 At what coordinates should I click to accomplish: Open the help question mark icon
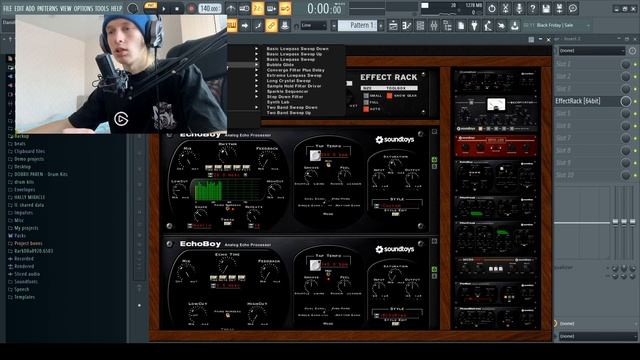pyautogui.click(x=532, y=8)
